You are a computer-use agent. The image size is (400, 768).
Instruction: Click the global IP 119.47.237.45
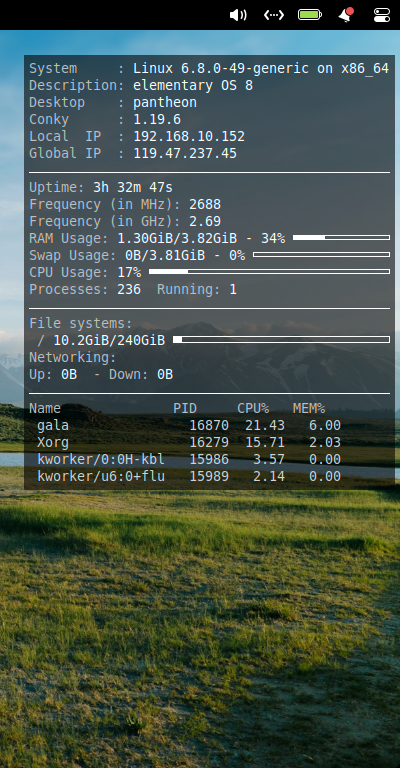pos(185,153)
